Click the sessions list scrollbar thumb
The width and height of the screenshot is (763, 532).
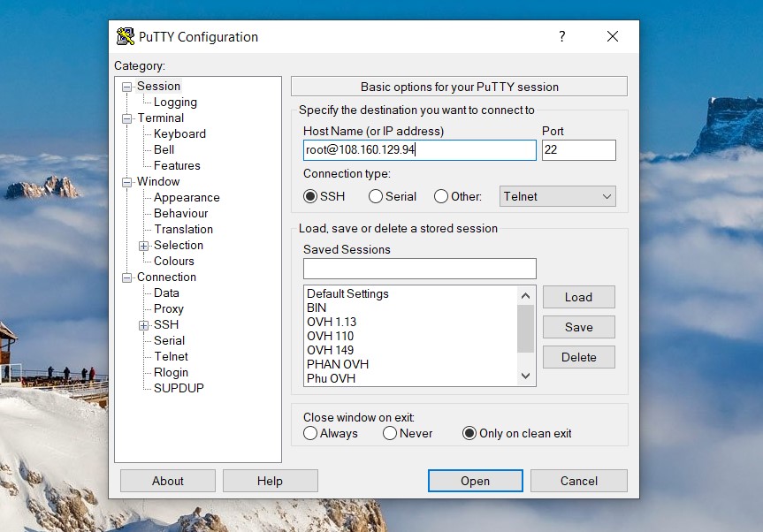tap(525, 329)
